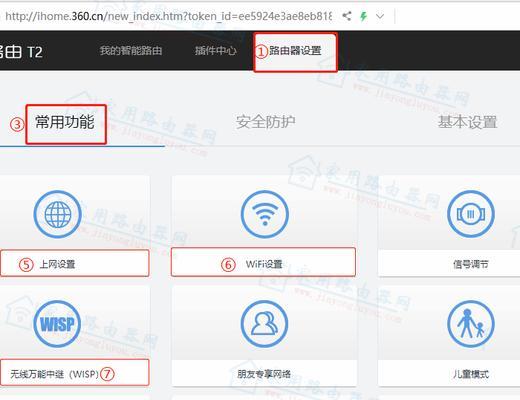Open 插件中心 in top navigation
Image resolution: width=520 pixels, height=400 pixels.
pos(216,51)
